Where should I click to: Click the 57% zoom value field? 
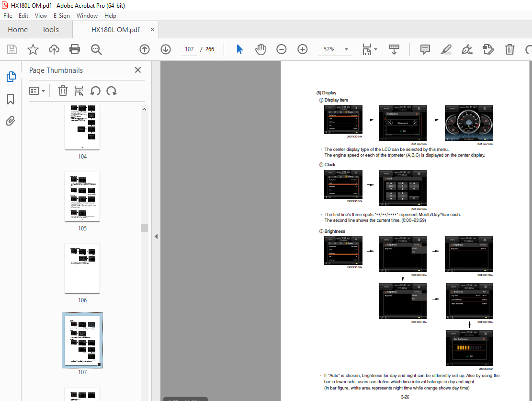pos(329,49)
